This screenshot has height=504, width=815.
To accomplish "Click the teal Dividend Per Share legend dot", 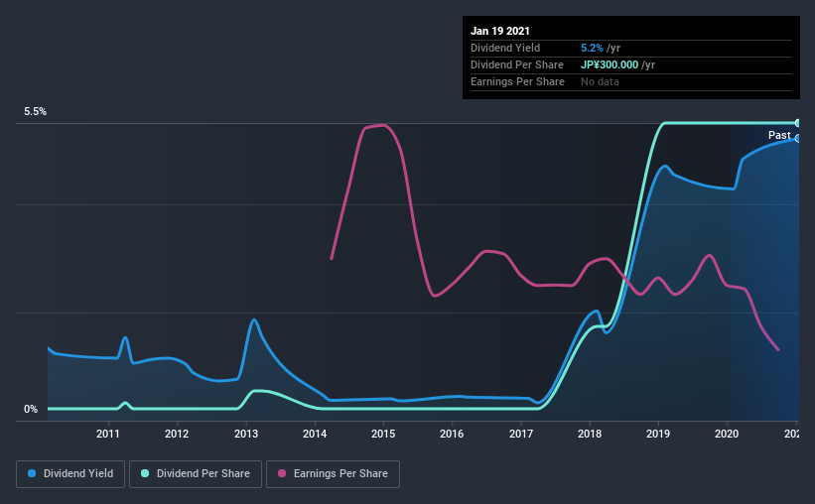I will click(145, 473).
